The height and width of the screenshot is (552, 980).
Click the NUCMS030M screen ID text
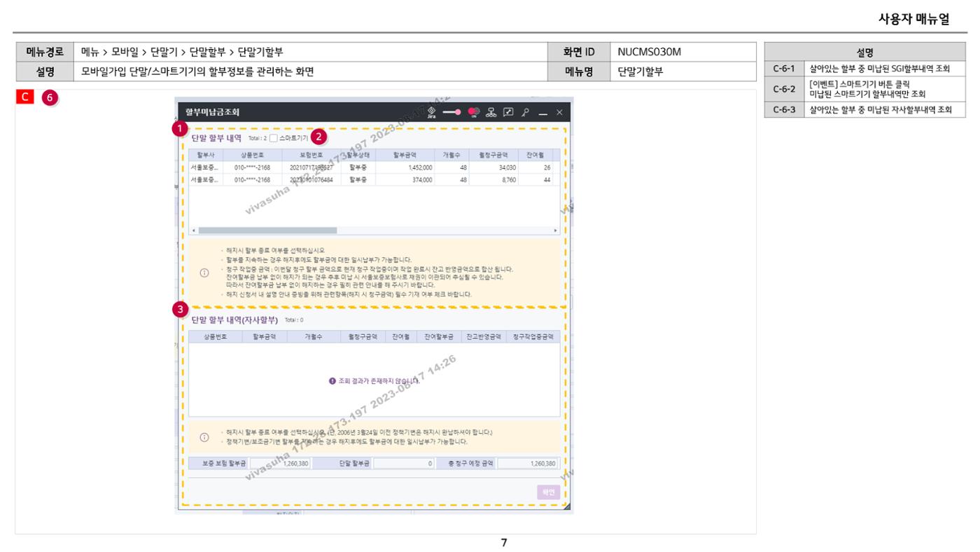[x=650, y=52]
